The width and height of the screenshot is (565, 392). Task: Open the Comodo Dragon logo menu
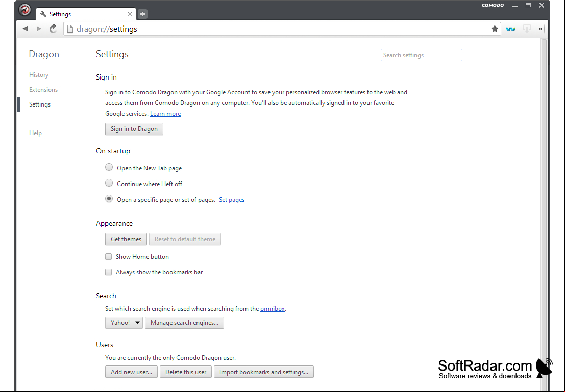coord(25,9)
